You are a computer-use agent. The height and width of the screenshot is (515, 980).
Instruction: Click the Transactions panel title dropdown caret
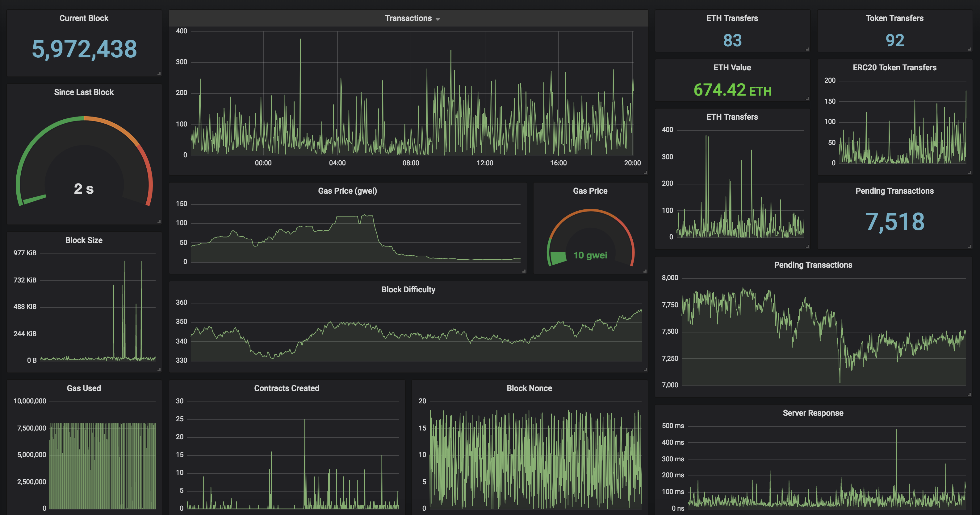(x=438, y=19)
